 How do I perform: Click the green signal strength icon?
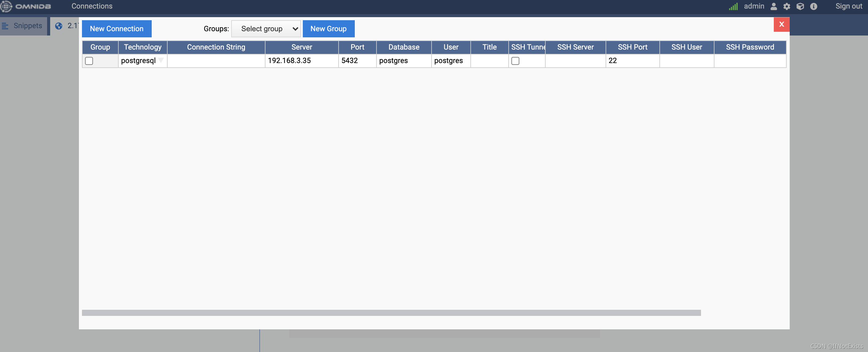click(733, 6)
